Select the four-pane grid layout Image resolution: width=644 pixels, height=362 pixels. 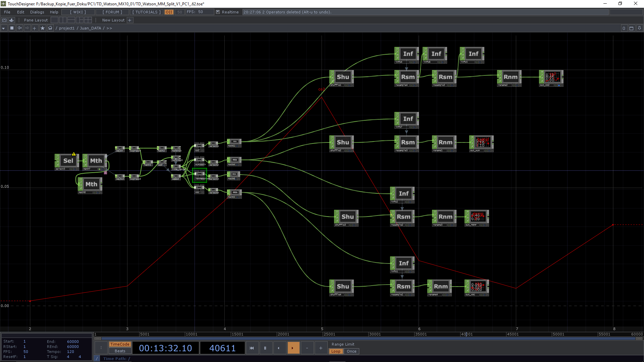click(x=88, y=20)
